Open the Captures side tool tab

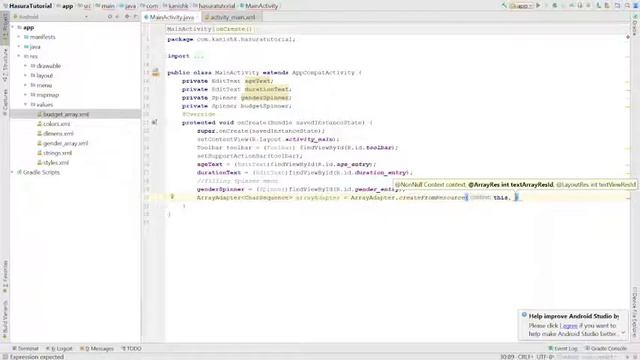point(5,102)
